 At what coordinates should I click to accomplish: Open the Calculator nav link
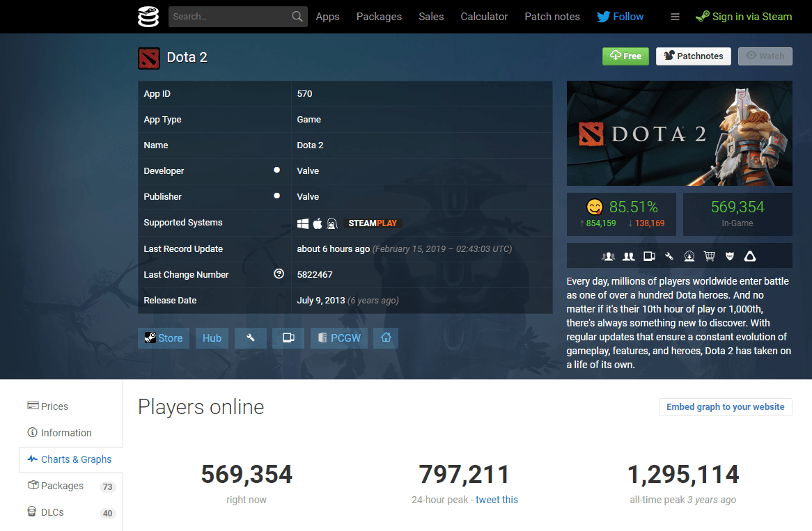pos(484,17)
